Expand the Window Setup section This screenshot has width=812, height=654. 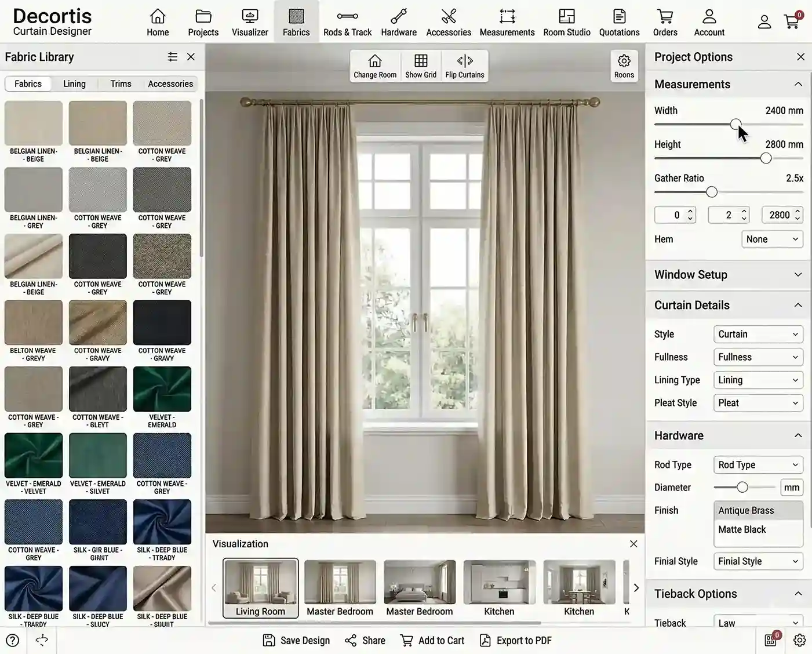796,274
